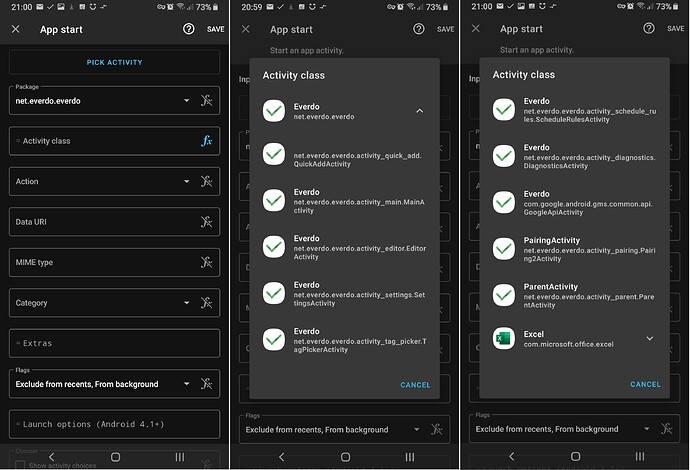Toggle fx expression mode for Flags in middle screen
This screenshot has height=470, width=690.
point(437,429)
